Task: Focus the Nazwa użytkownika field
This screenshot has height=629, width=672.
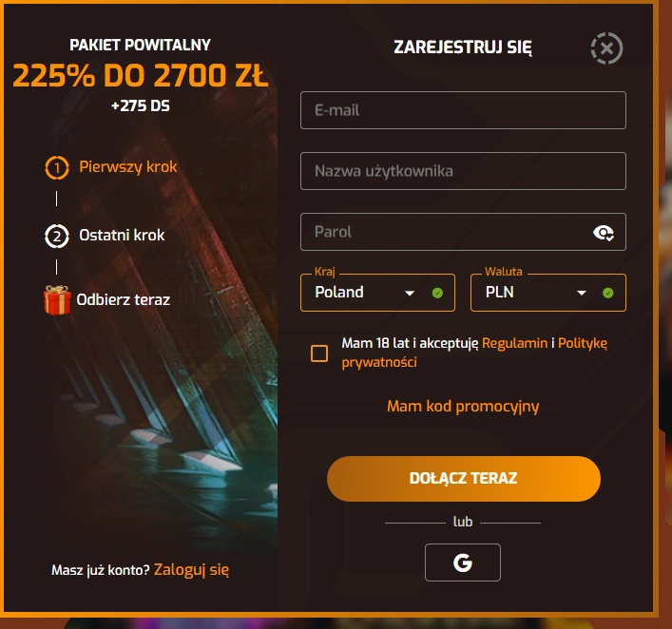Action: tap(463, 171)
